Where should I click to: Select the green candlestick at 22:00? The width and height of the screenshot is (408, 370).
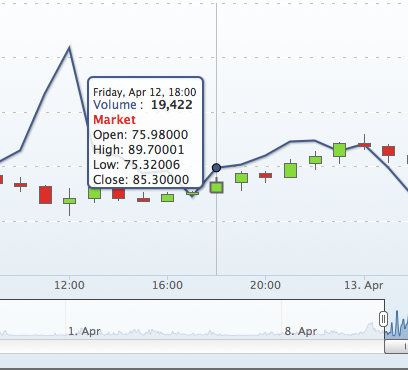coord(315,160)
